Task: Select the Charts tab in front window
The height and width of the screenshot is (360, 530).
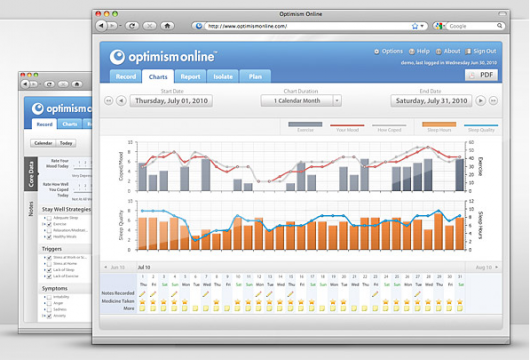Action: point(158,77)
